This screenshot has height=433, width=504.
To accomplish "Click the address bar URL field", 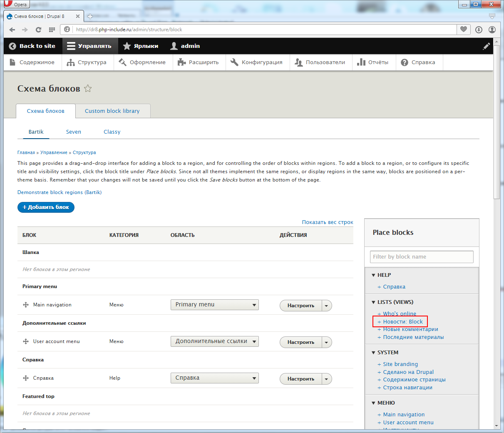I will pos(258,30).
